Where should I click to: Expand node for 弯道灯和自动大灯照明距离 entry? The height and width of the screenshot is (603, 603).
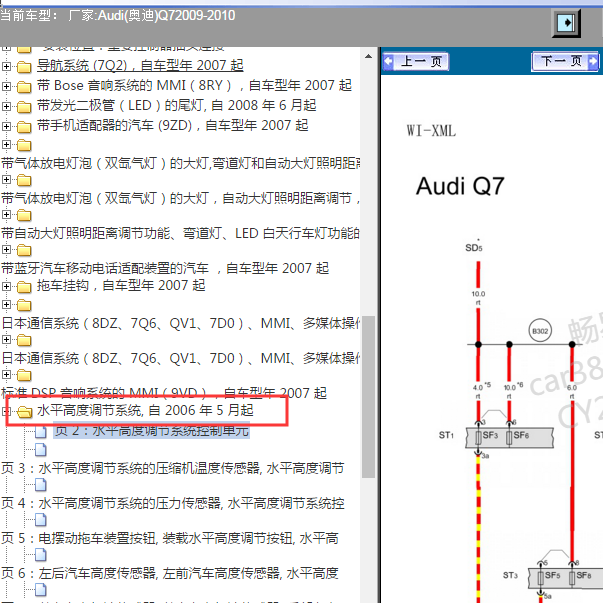tap(6, 145)
